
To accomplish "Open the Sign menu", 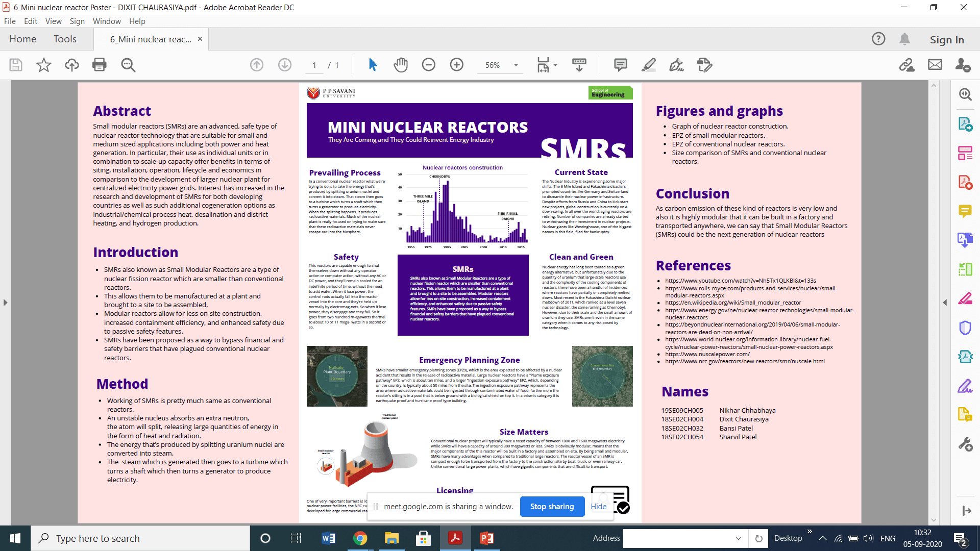I will click(x=77, y=21).
